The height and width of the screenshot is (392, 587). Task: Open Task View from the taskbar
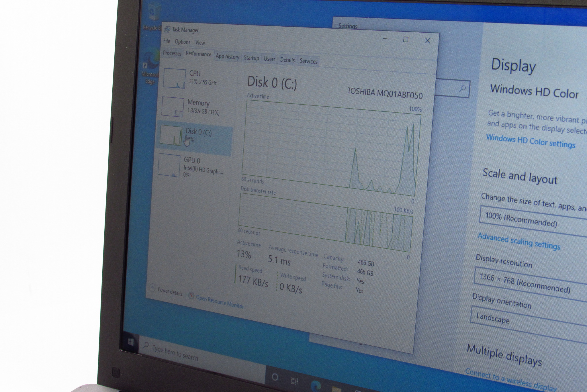pyautogui.click(x=294, y=381)
